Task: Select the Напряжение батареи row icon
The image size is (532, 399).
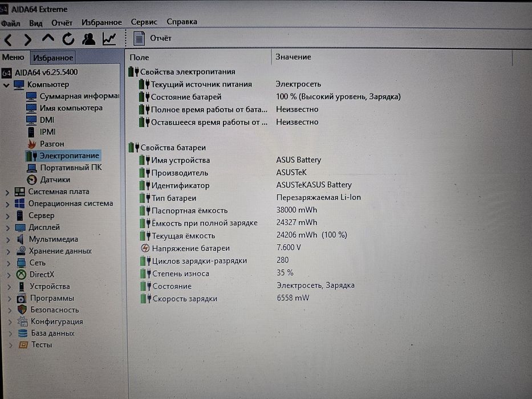Action: tap(145, 249)
